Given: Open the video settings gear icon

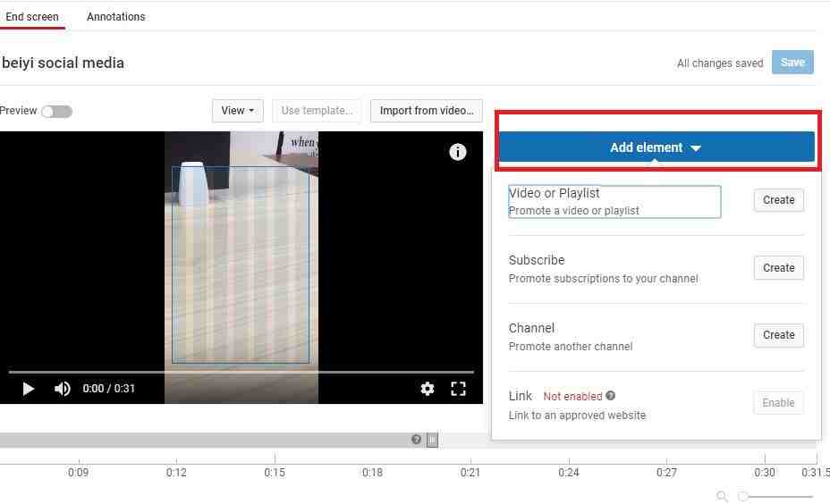Looking at the screenshot, I should click(x=428, y=389).
